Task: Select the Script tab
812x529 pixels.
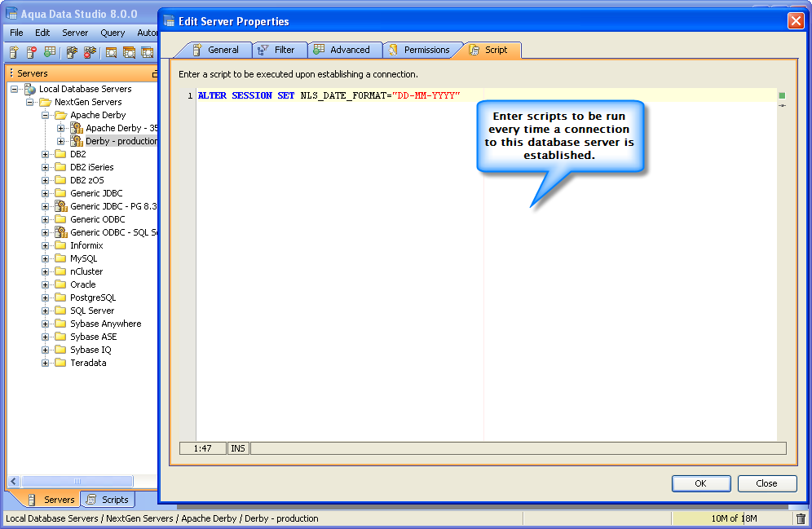Action: coord(489,51)
